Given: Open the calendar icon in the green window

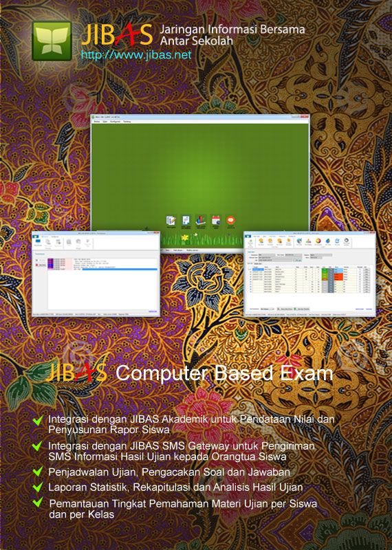Looking at the screenshot, I should pyautogui.click(x=216, y=221).
